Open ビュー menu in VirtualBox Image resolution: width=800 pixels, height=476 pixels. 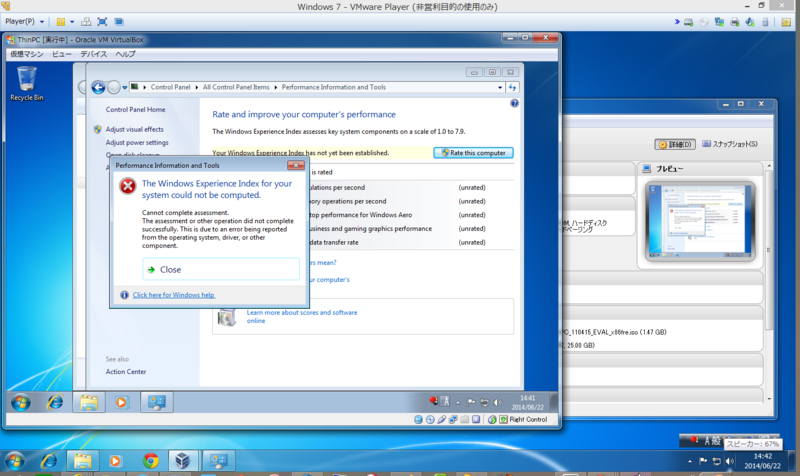(x=62, y=54)
